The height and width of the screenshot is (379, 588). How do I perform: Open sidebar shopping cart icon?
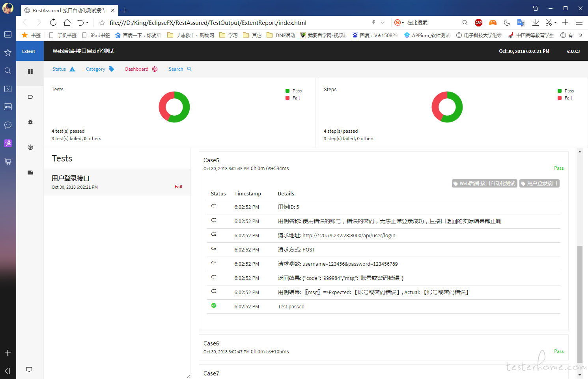click(8, 161)
